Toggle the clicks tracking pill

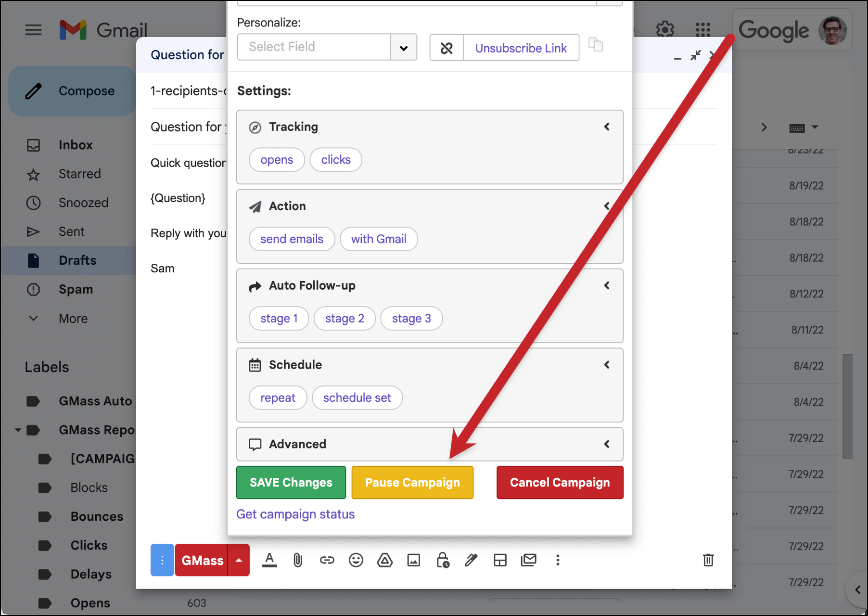point(336,160)
